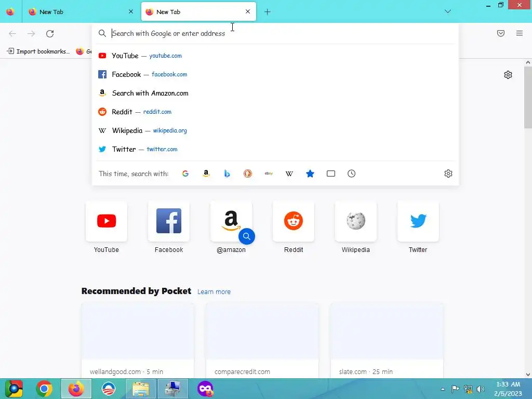The height and width of the screenshot is (399, 532).
Task: Search open tabs using the tabs icon
Action: pyautogui.click(x=331, y=174)
